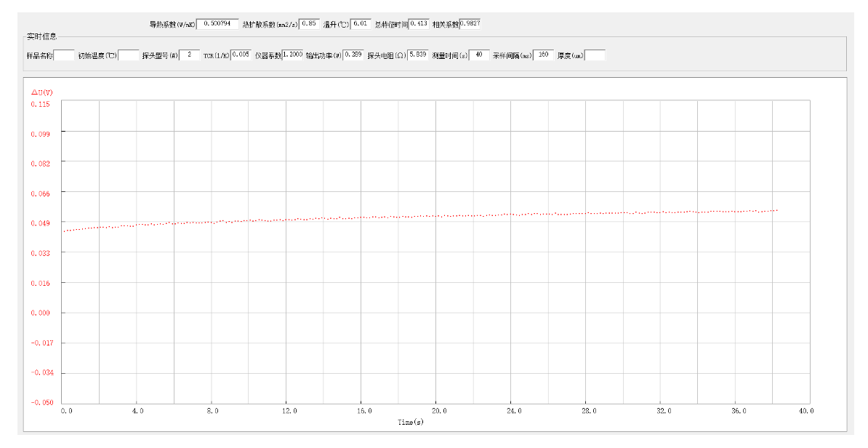Click the ΔU(V) y-axis title

point(41,92)
